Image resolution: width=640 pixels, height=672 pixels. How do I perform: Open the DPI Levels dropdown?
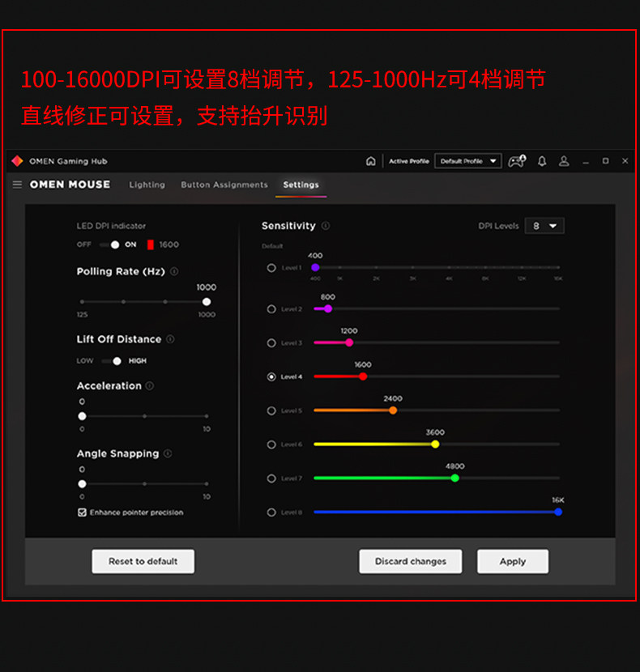tap(544, 226)
